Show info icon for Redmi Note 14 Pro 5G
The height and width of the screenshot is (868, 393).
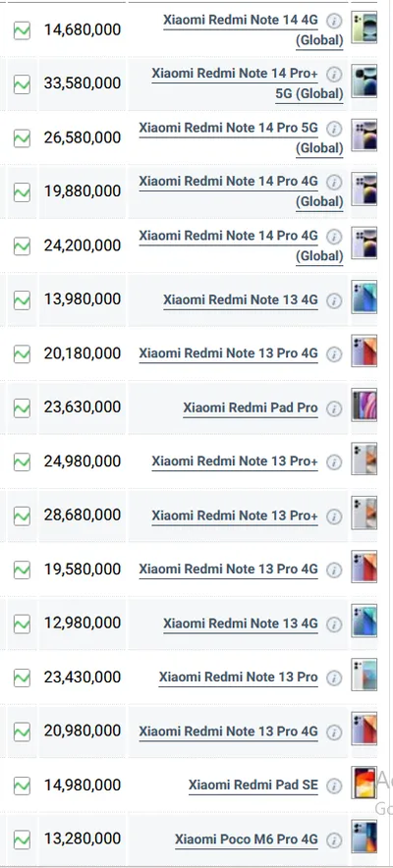point(333,129)
